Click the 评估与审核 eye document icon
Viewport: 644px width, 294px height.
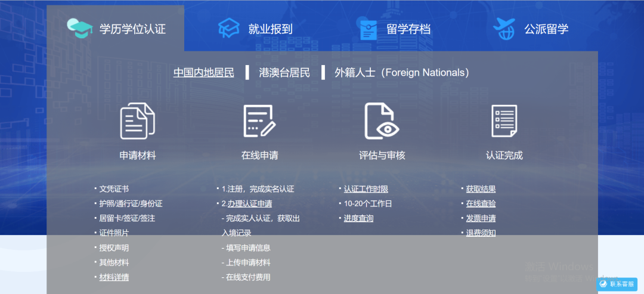382,121
